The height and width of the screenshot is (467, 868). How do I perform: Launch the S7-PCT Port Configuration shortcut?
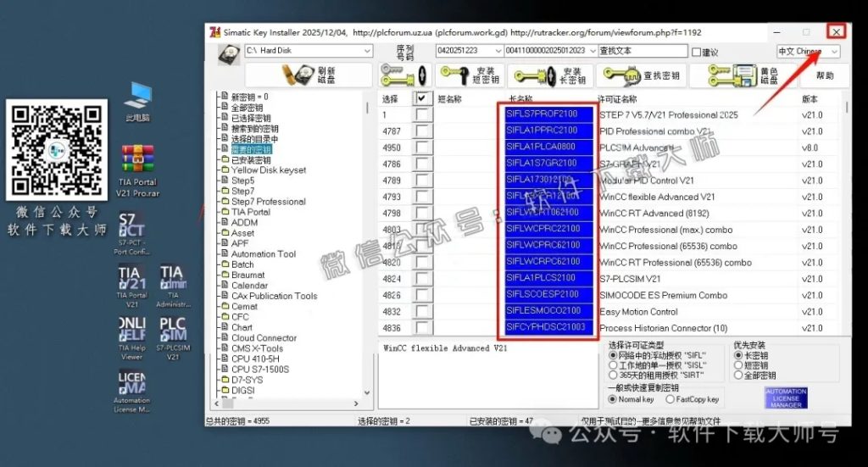click(131, 234)
